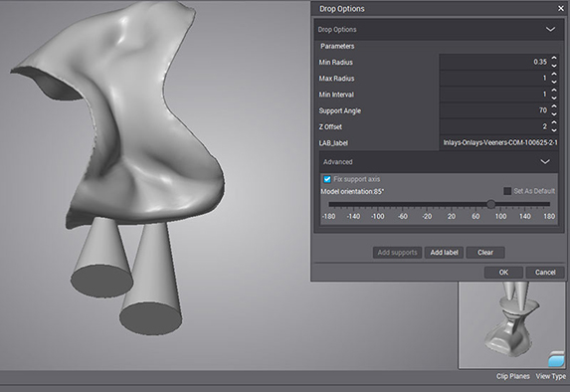
Task: Increase Z Offset with up arrow
Action: coord(554,122)
